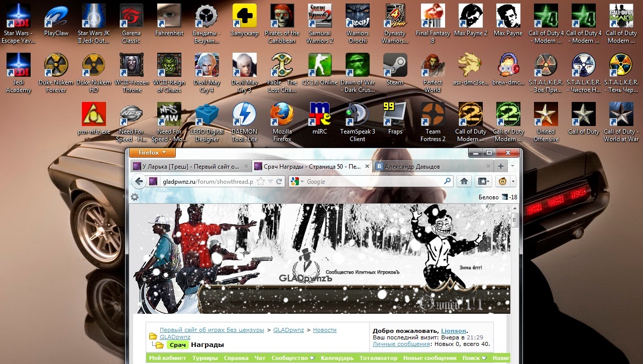Select the pzn-nfst.exe file icon
The image size is (643, 364).
coord(94,119)
